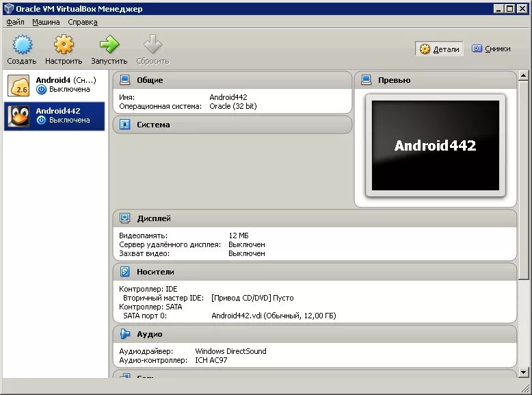Open the Аудио section header
532x395 pixels.
pyautogui.click(x=315, y=334)
